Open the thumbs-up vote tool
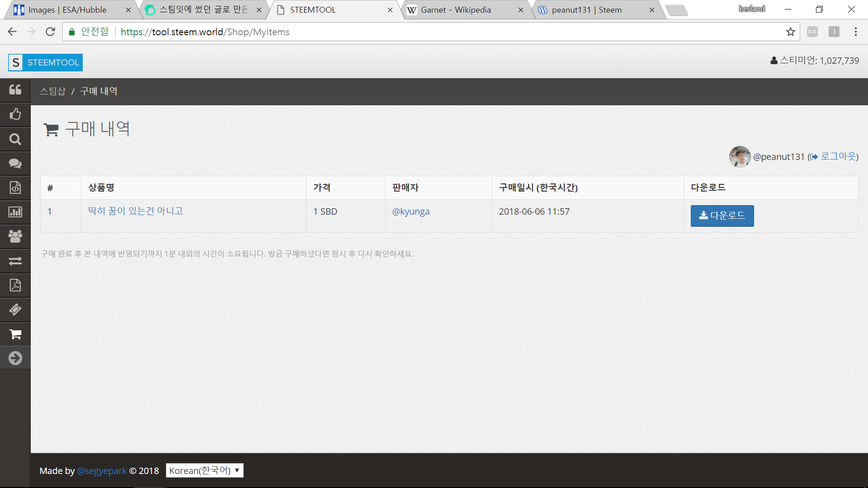Viewport: 868px width, 488px height. 15,114
